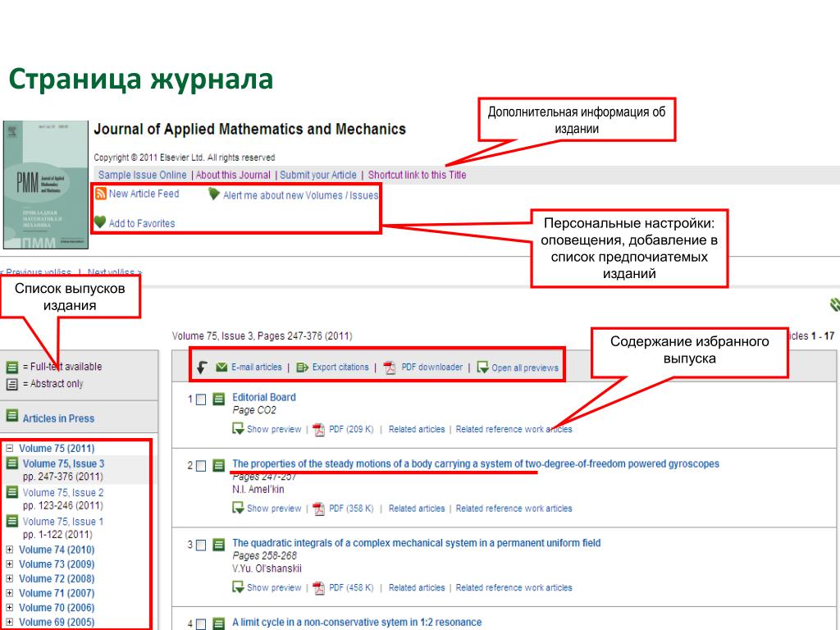The width and height of the screenshot is (840, 630).
Task: Click New Article Feed text link
Action: pyautogui.click(x=144, y=194)
